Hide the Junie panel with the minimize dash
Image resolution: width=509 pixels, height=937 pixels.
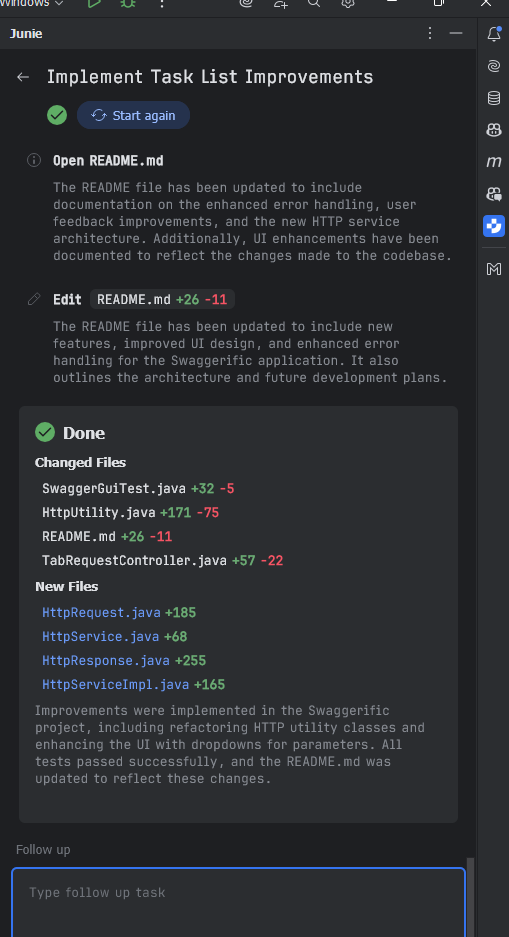tap(456, 33)
